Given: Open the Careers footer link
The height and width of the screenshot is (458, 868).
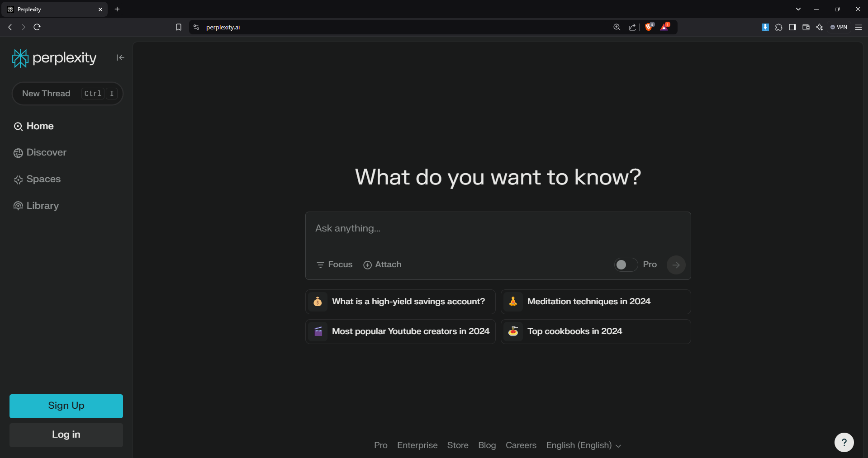Looking at the screenshot, I should 521,445.
